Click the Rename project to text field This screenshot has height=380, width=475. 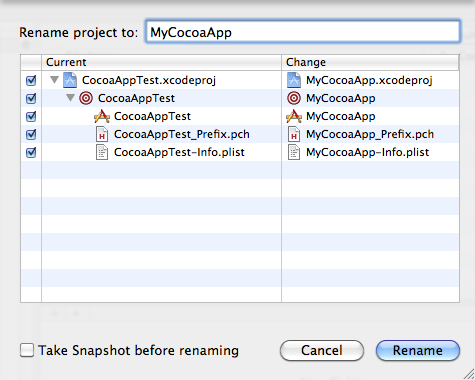[303, 32]
